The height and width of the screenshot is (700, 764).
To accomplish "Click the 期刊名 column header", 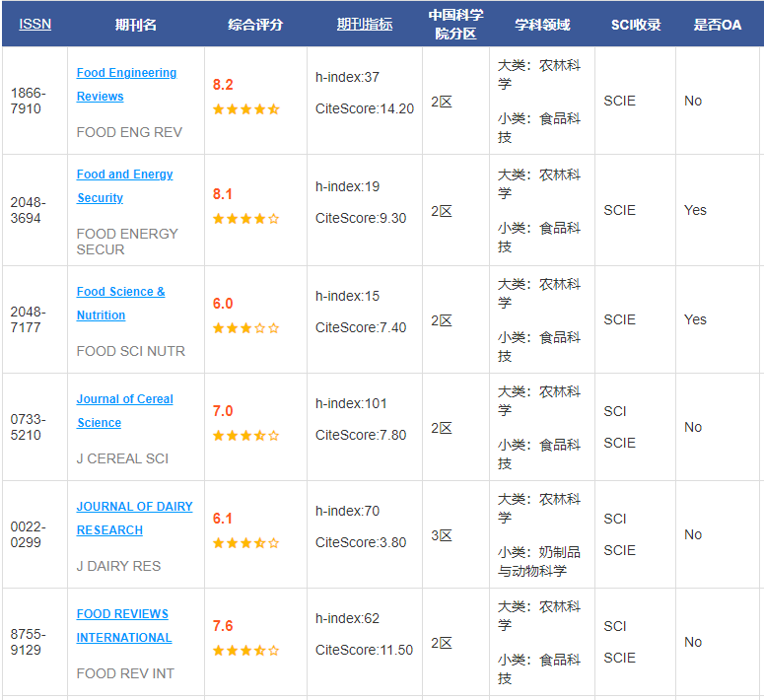I will (x=135, y=25).
